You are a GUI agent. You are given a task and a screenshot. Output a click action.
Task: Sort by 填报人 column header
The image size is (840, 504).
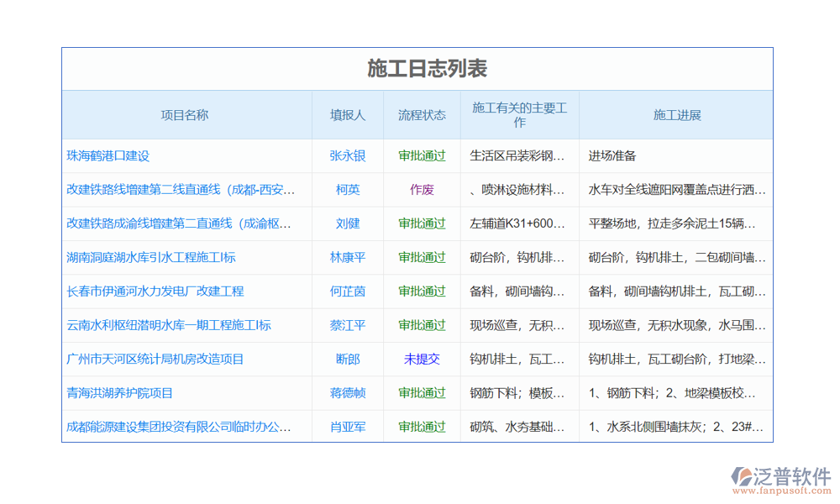click(x=348, y=115)
